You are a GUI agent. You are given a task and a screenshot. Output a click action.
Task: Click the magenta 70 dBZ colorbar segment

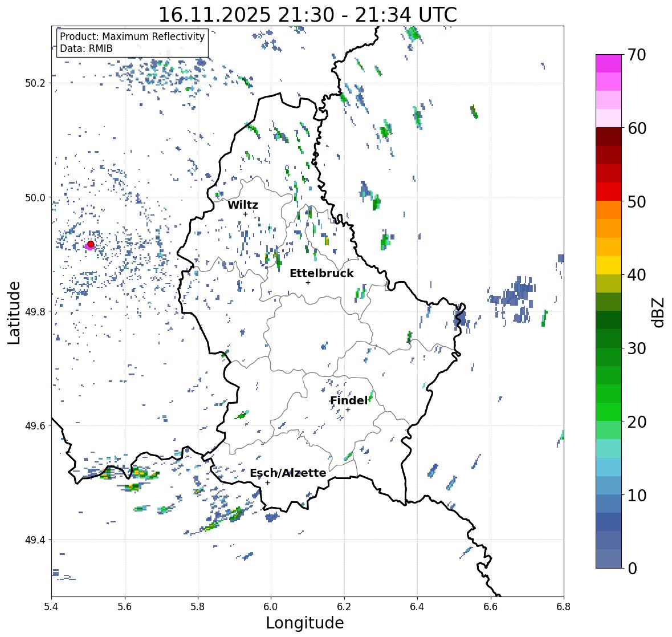pos(609,63)
